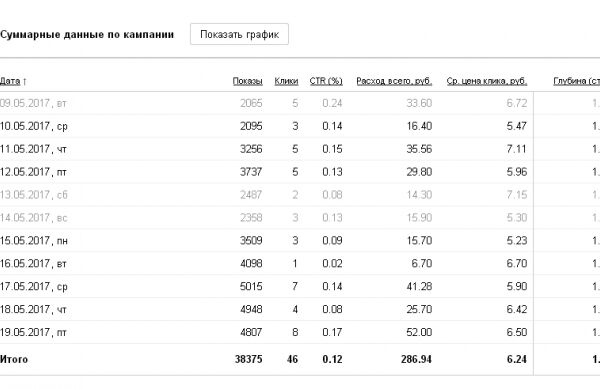Click Суммарные данные по кампании heading
600x389 pixels.
(x=87, y=34)
